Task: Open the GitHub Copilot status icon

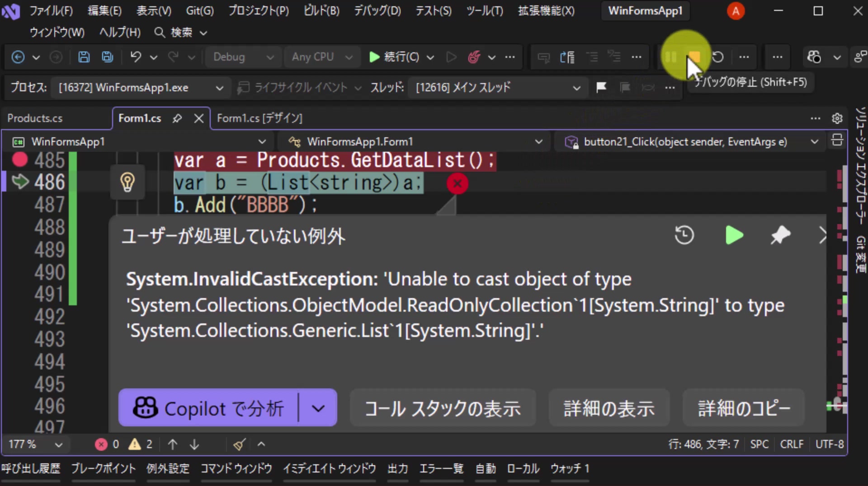Action: pyautogui.click(x=815, y=57)
